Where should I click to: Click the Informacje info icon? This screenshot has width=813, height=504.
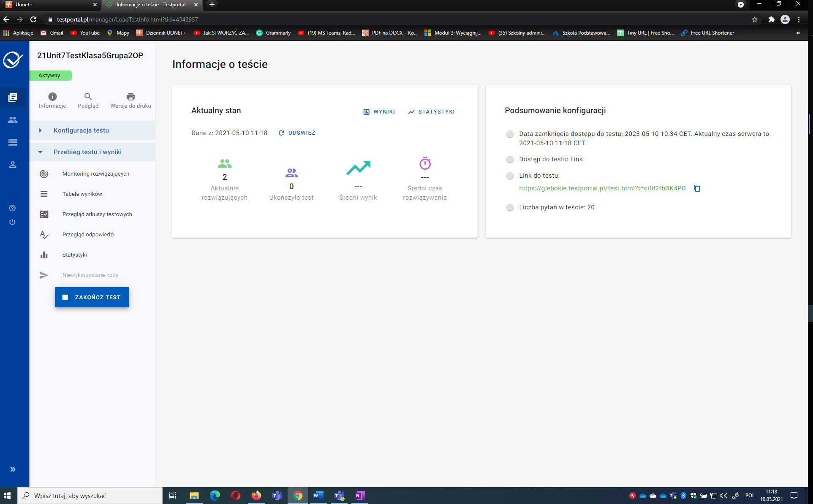[x=52, y=97]
